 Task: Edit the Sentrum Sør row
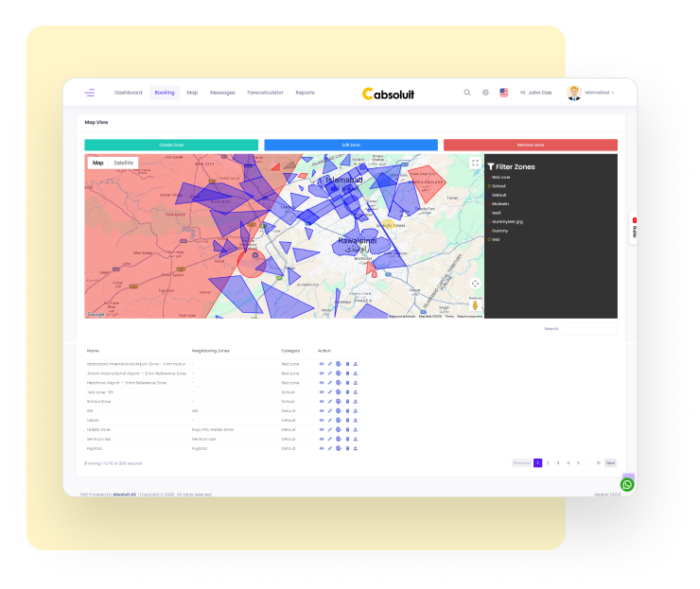click(x=330, y=439)
